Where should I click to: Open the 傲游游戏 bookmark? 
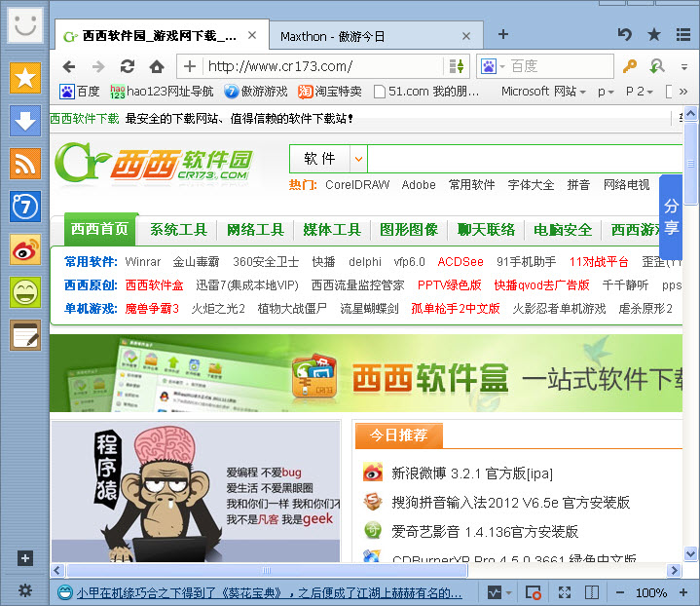point(256,92)
